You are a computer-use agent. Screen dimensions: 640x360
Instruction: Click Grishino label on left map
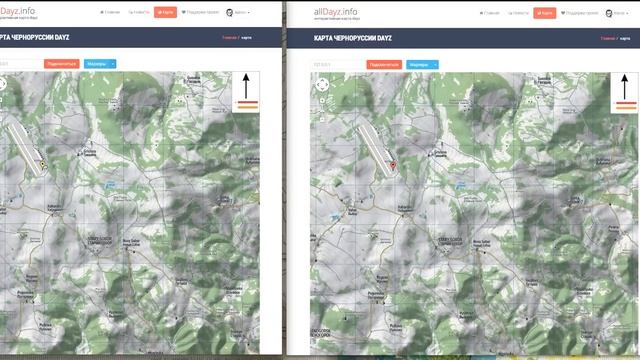point(90,153)
